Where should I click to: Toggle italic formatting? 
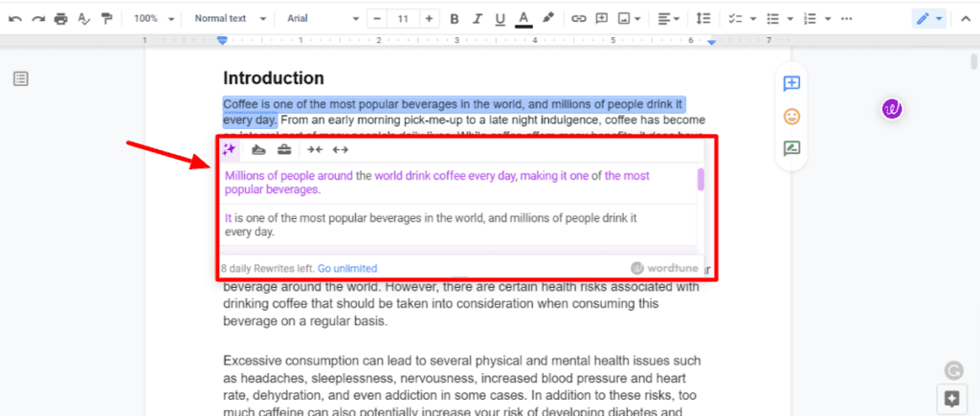click(477, 18)
